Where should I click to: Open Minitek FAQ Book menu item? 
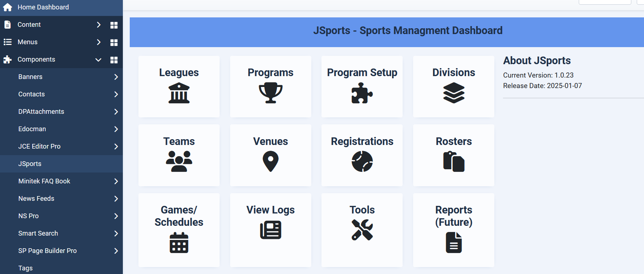point(44,181)
